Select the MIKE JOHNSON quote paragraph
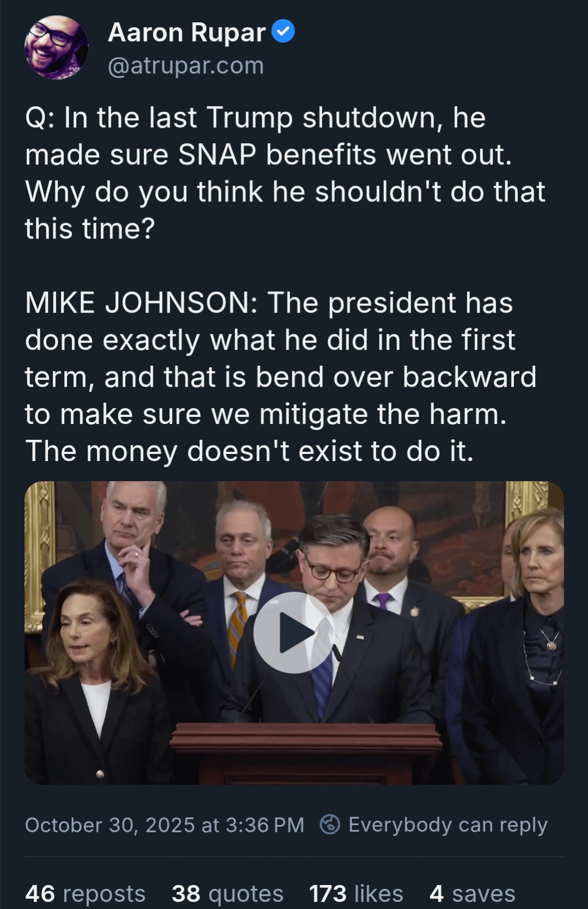This screenshot has height=909, width=588. 281,377
